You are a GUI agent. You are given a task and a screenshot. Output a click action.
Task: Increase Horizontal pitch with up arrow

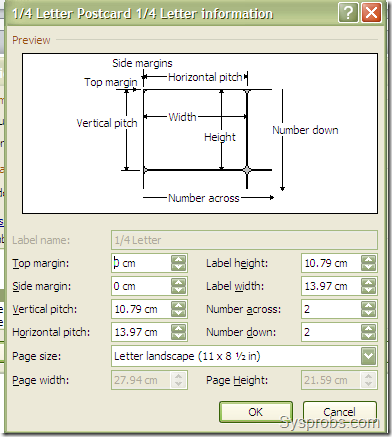pyautogui.click(x=179, y=328)
